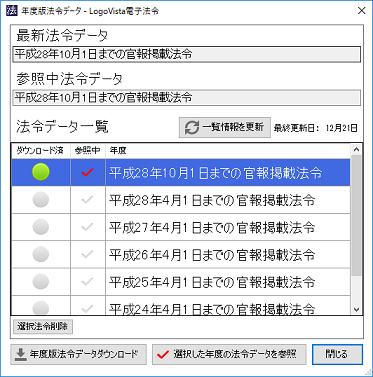Click the download arrow icon on 年度版法令データダウンロード
Image resolution: width=373 pixels, height=377 pixels.
click(21, 354)
